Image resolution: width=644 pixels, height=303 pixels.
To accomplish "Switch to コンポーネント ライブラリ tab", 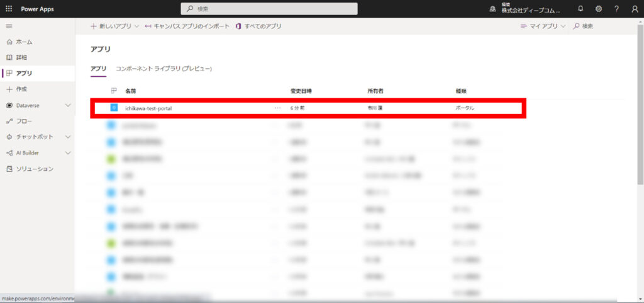I will point(164,68).
